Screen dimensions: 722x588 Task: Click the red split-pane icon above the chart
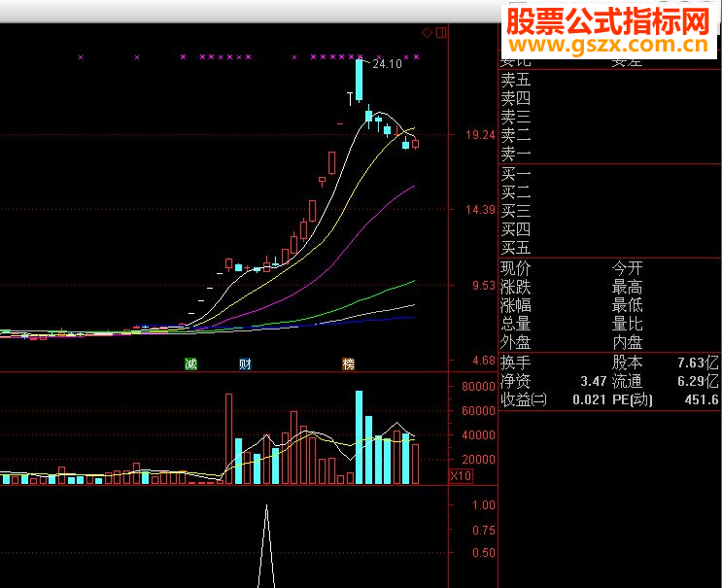click(x=441, y=33)
